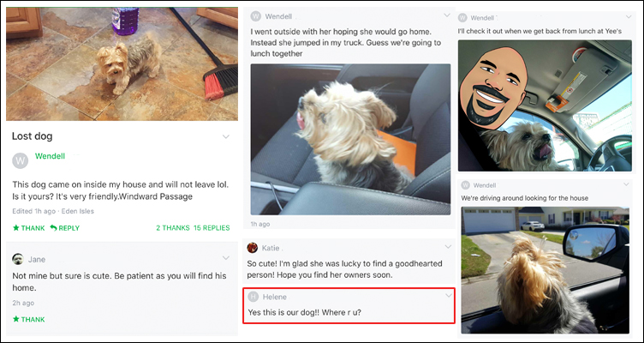Open the dog on kitchen floor photo
The width and height of the screenshot is (644, 343).
coord(122,63)
